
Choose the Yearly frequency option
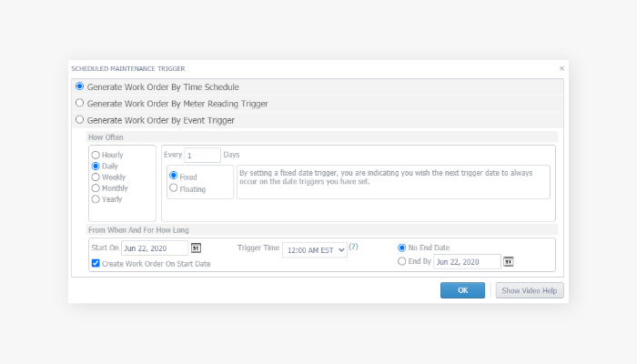point(96,199)
